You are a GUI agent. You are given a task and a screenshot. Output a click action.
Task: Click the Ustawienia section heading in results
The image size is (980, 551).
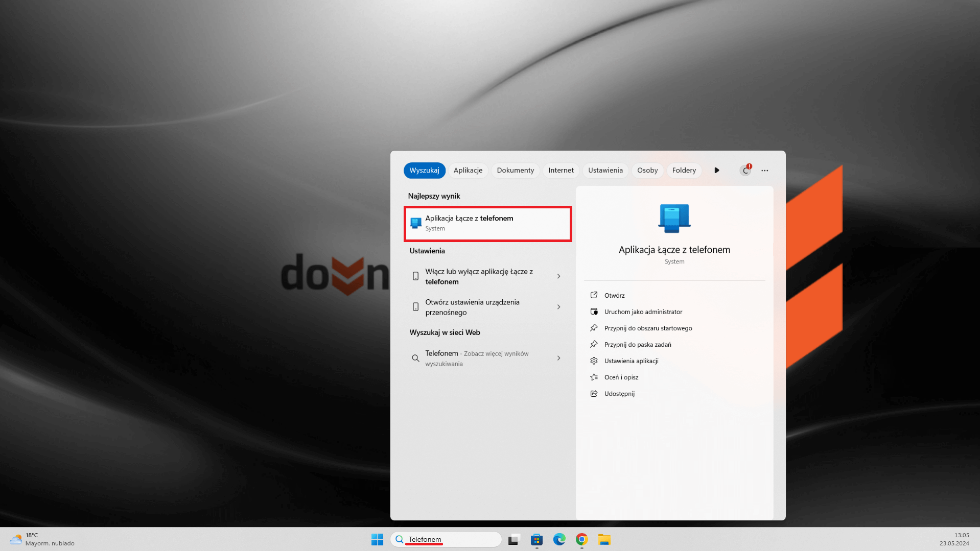pos(427,251)
